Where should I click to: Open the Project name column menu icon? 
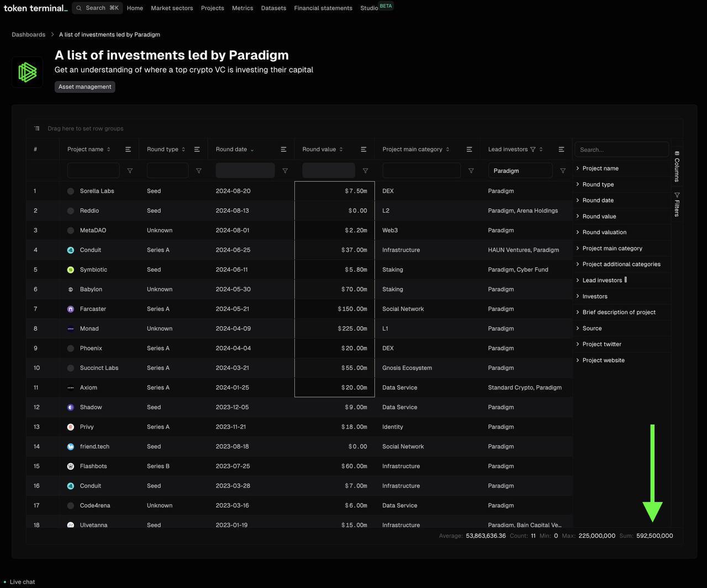pos(128,150)
